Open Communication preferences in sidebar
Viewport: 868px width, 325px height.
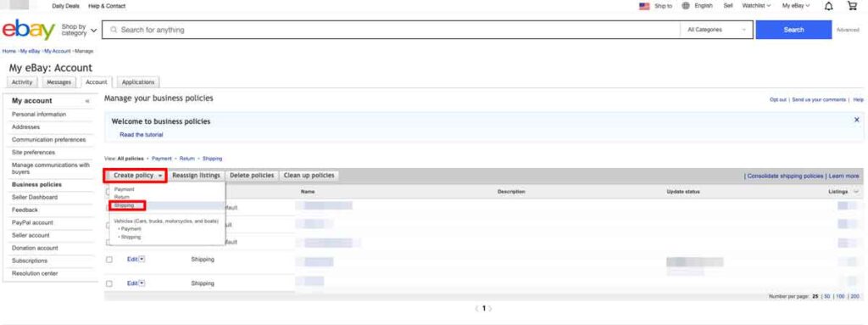(48, 140)
